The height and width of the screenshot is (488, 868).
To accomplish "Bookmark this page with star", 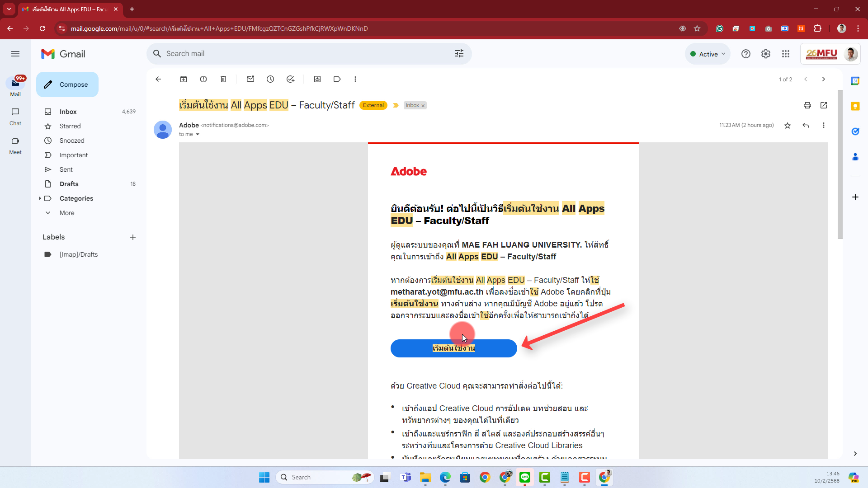I will [697, 28].
